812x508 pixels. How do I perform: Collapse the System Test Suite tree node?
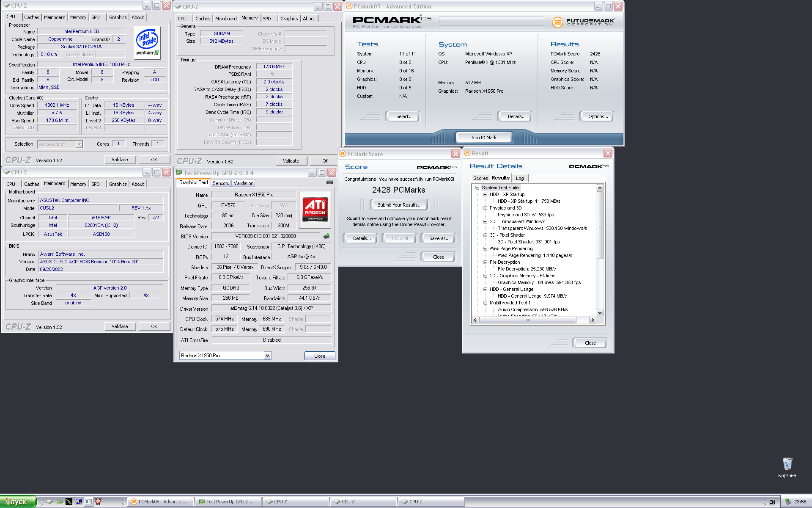(x=477, y=188)
